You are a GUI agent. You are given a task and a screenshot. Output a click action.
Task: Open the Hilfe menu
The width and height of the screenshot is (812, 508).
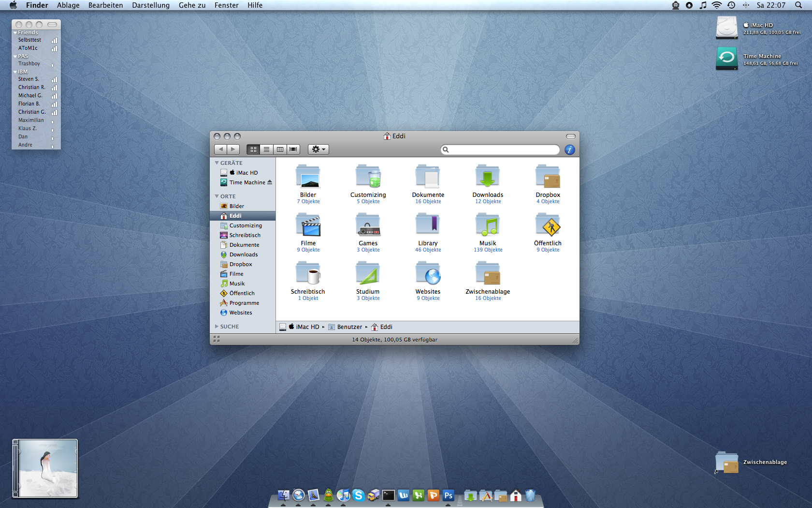pyautogui.click(x=255, y=5)
